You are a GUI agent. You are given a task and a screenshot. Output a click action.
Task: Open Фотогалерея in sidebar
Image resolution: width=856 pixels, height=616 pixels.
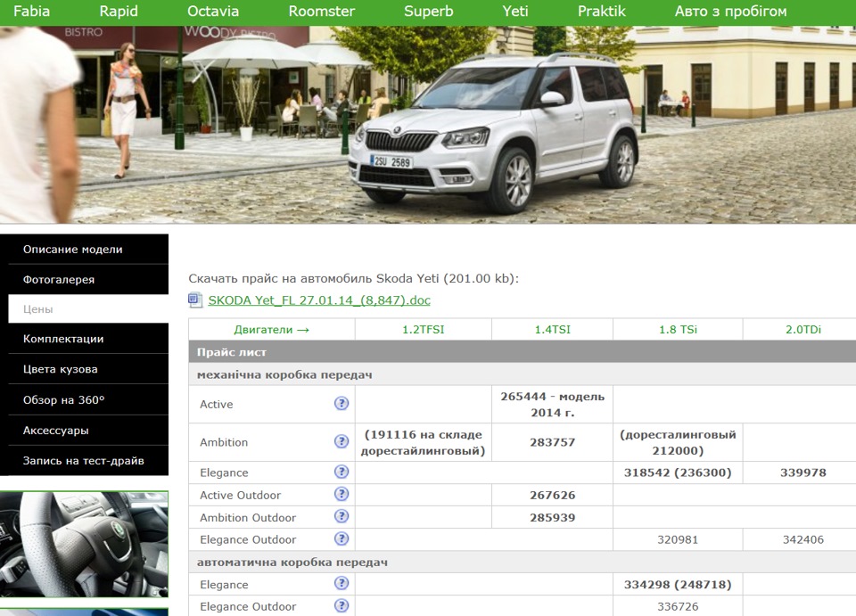(x=88, y=279)
